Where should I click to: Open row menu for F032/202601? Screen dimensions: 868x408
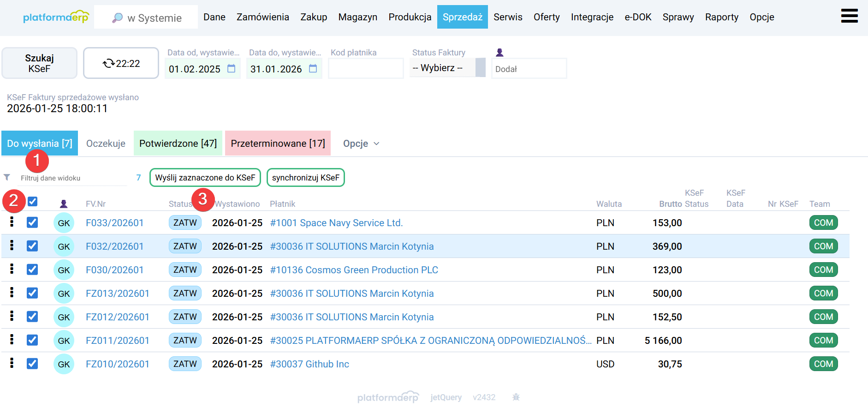point(12,246)
